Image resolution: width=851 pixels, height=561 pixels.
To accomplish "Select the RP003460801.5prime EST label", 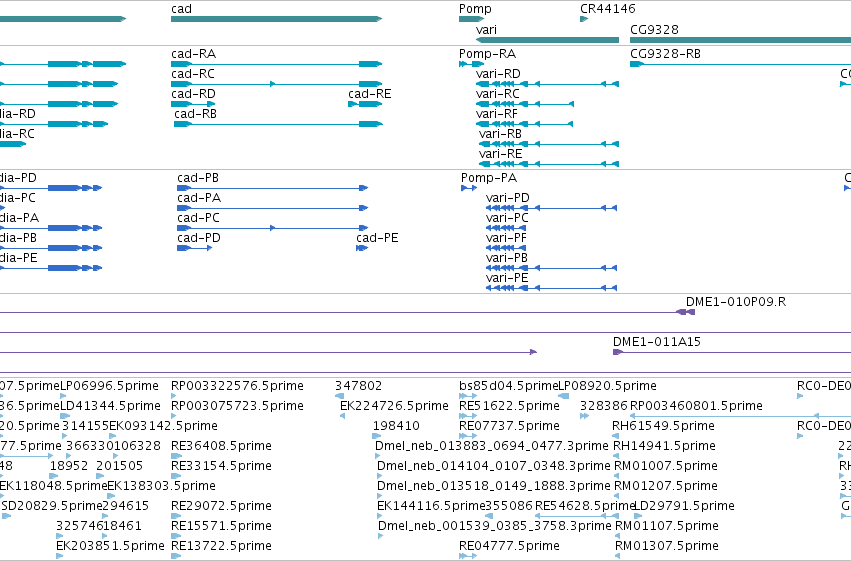I will 696,406.
